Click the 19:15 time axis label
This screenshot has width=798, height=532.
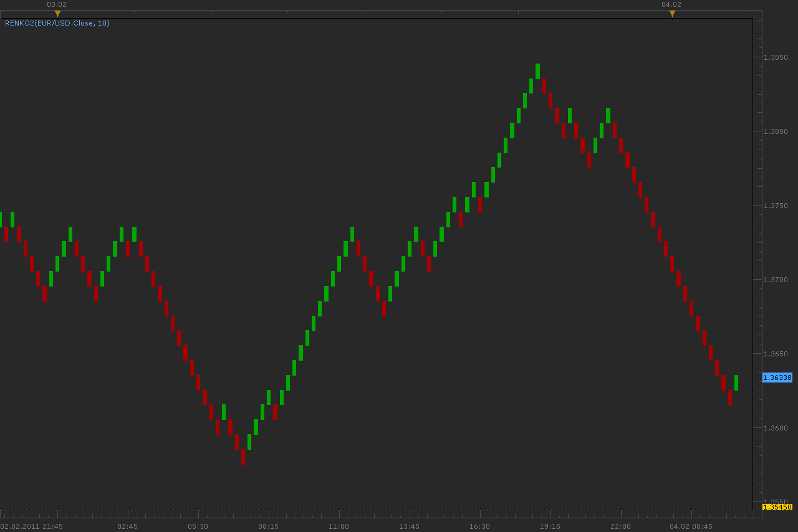coord(550,526)
